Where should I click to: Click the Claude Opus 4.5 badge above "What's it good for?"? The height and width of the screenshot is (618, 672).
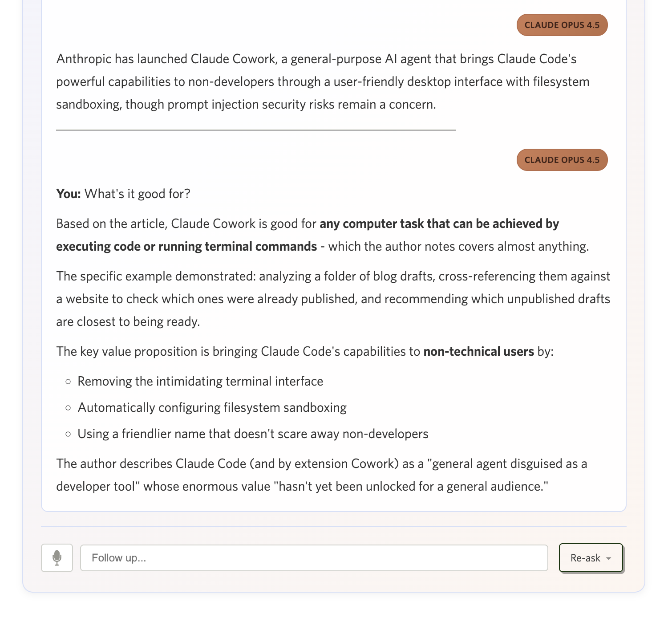(562, 160)
